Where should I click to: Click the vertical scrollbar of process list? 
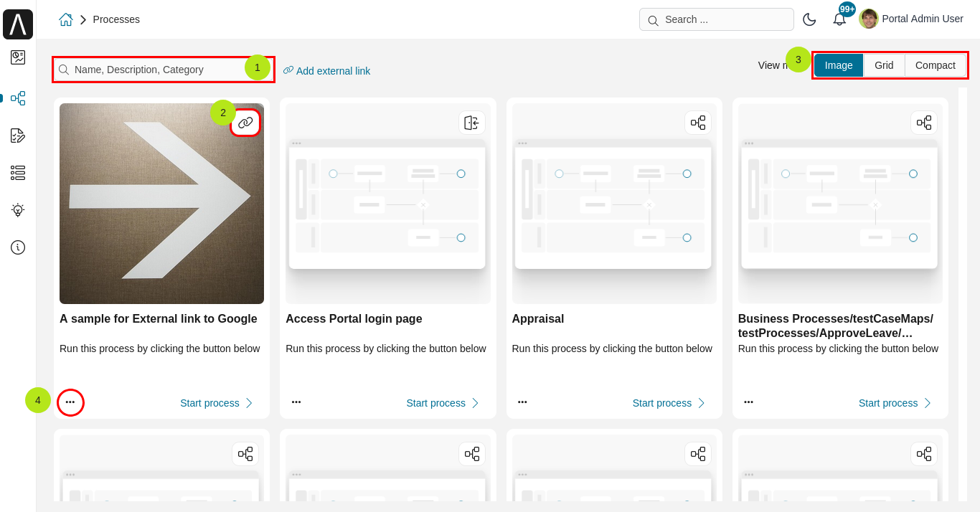coord(963,294)
